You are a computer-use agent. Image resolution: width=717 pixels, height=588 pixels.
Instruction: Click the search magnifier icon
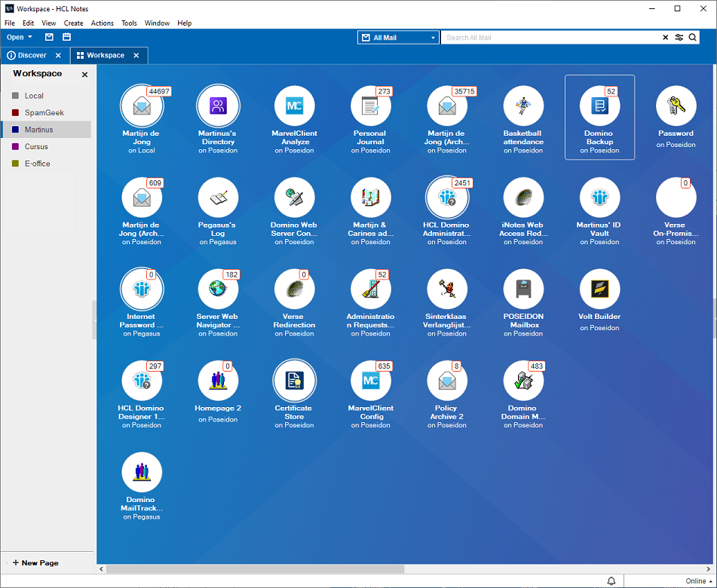point(693,38)
